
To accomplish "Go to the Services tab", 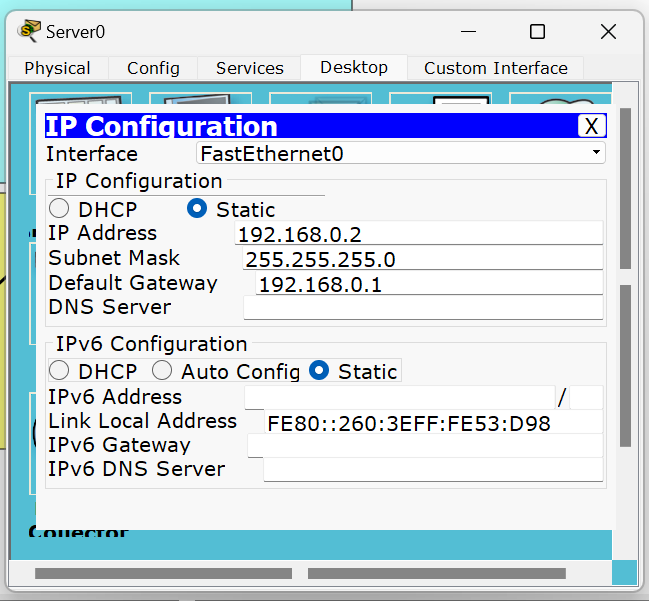I will click(249, 68).
